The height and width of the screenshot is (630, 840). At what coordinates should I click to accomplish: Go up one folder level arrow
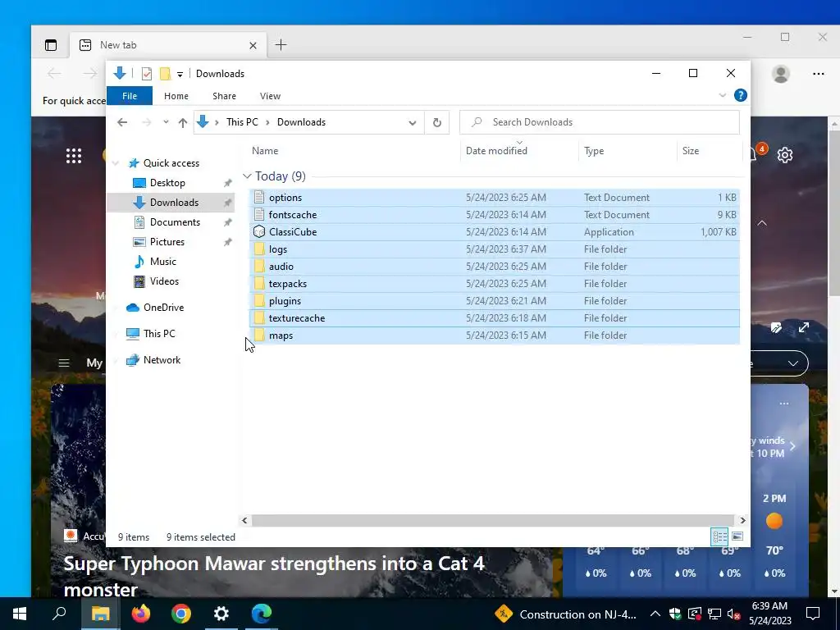pos(183,123)
